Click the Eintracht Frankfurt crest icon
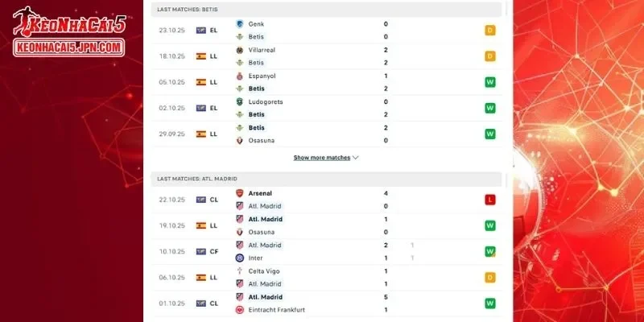 (239, 309)
